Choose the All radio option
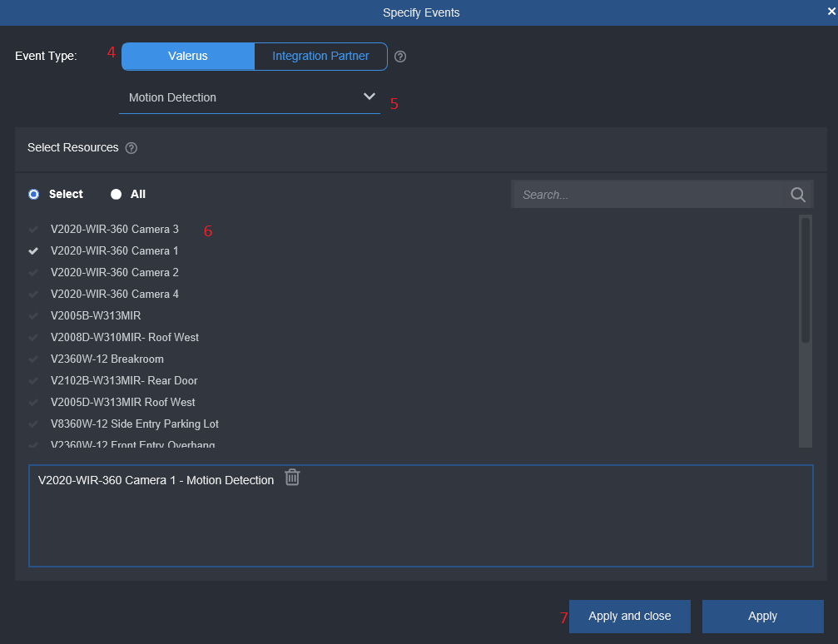 [116, 194]
